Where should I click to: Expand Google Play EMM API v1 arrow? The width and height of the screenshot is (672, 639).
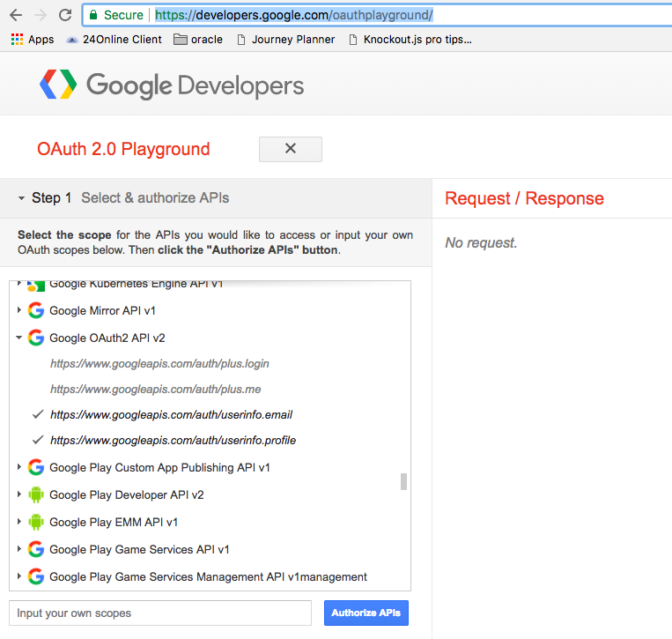click(19, 522)
